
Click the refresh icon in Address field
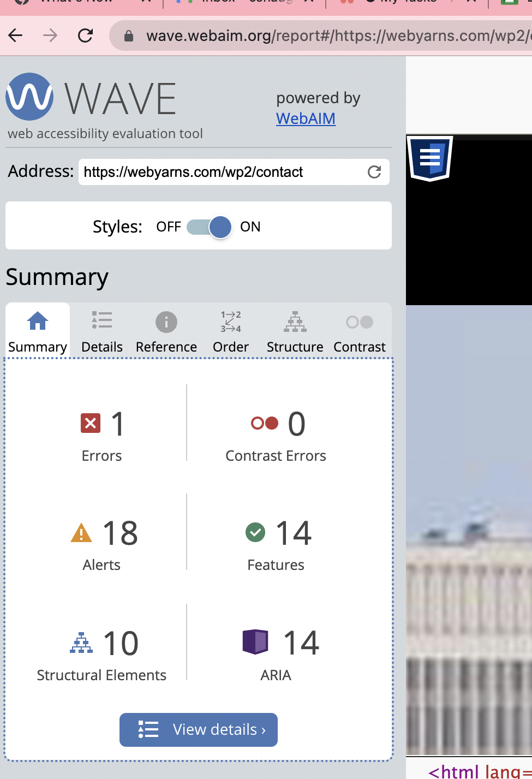tap(374, 172)
